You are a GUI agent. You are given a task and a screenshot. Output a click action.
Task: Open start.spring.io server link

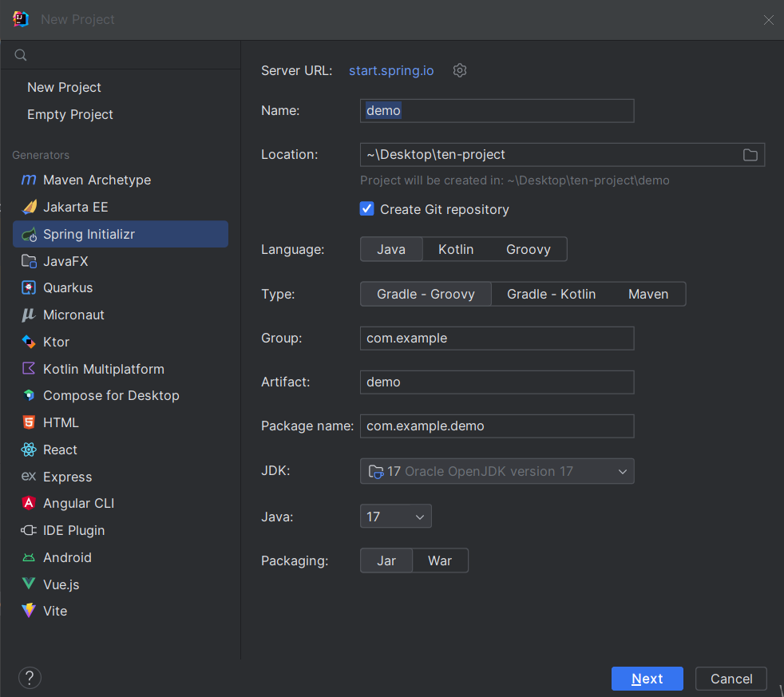391,70
